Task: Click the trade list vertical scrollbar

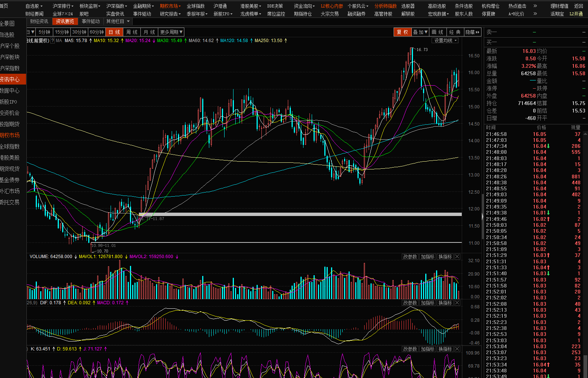Action: pyautogui.click(x=586, y=365)
